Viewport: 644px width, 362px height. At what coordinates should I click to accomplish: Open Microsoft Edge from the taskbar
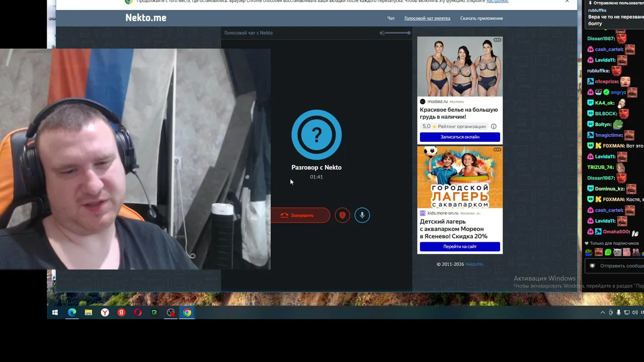click(x=72, y=312)
